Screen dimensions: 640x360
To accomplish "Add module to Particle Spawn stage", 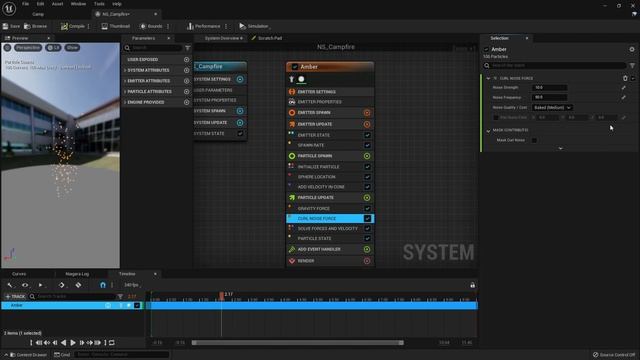I will (367, 156).
